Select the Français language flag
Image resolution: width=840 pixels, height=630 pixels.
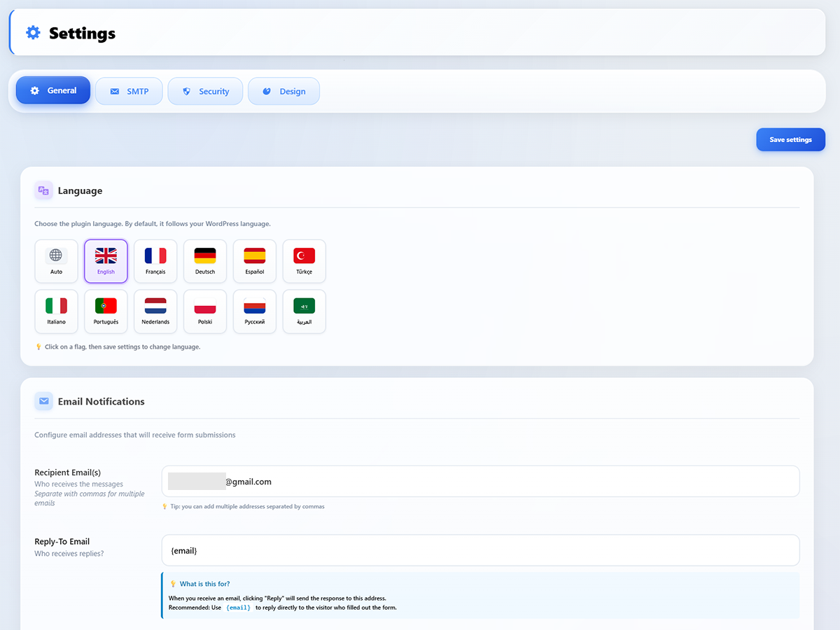click(155, 261)
